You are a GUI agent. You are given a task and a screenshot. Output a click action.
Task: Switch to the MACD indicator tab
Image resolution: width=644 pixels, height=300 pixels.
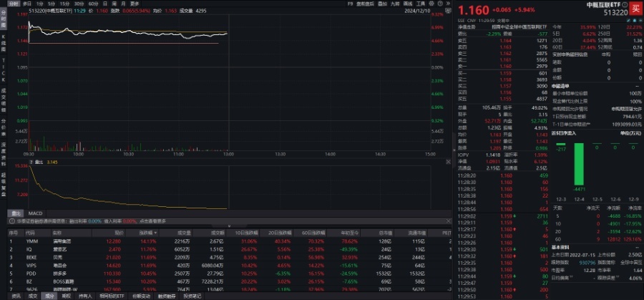point(35,213)
